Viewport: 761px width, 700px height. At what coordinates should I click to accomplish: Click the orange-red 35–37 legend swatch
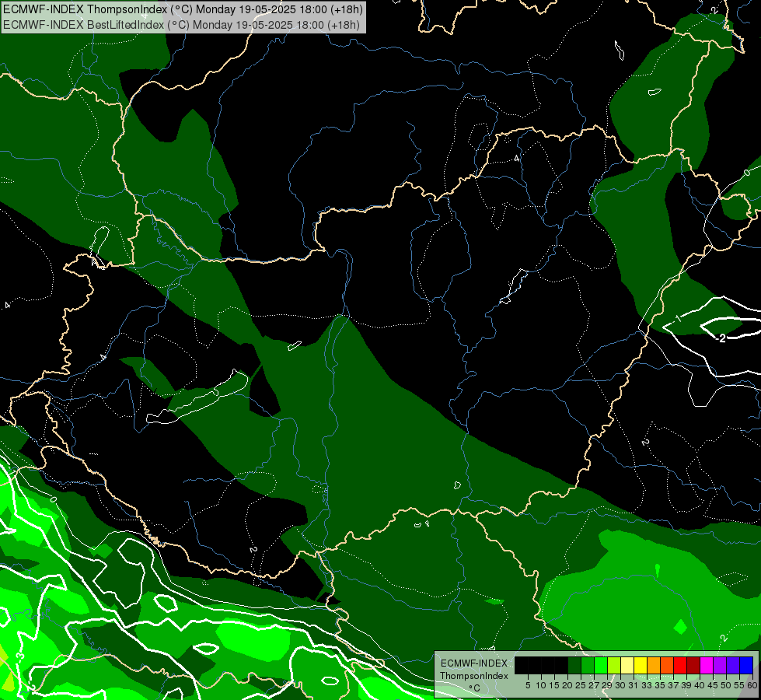pos(667,666)
